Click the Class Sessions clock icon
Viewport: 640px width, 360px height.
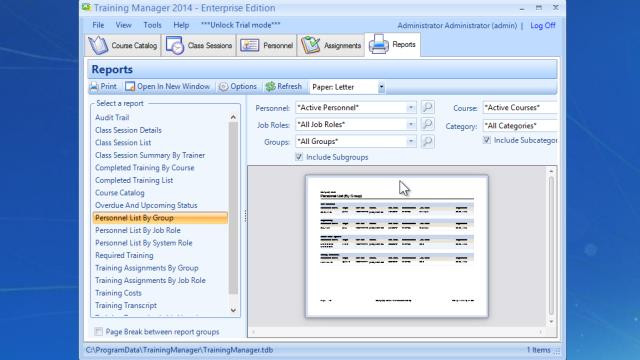tap(175, 45)
